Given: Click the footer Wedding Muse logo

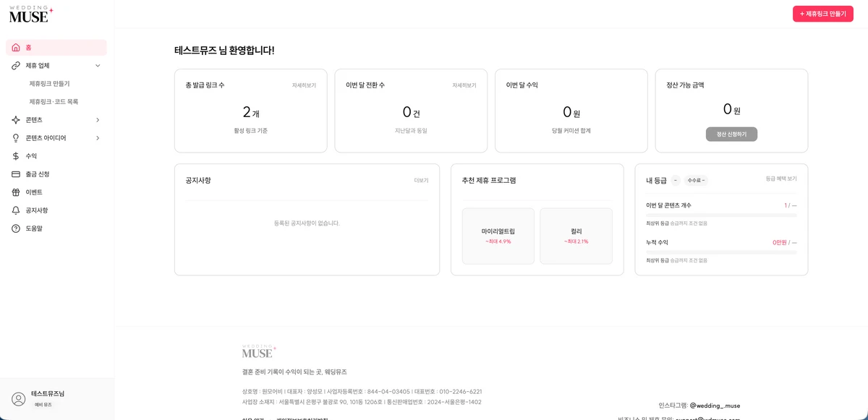Looking at the screenshot, I should pos(259,351).
